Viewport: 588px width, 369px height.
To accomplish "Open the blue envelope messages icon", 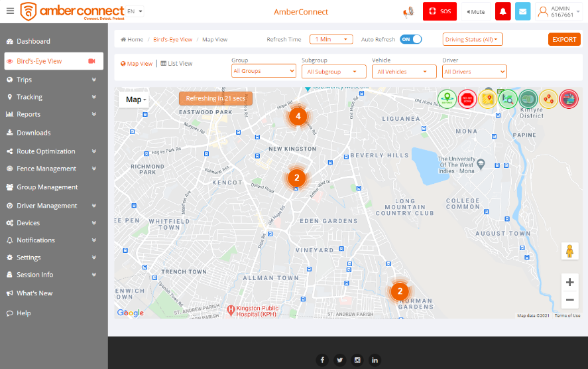I will click(523, 11).
